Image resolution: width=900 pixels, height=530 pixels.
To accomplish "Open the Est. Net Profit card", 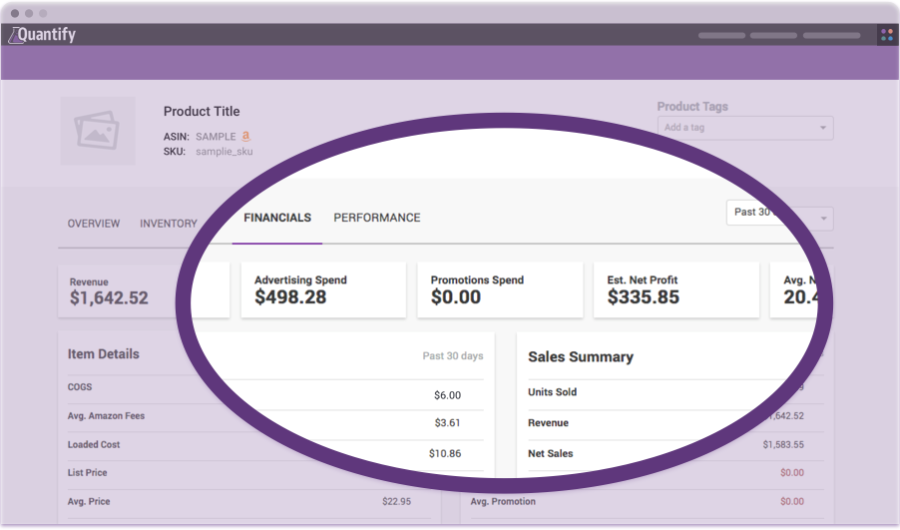I will point(675,290).
